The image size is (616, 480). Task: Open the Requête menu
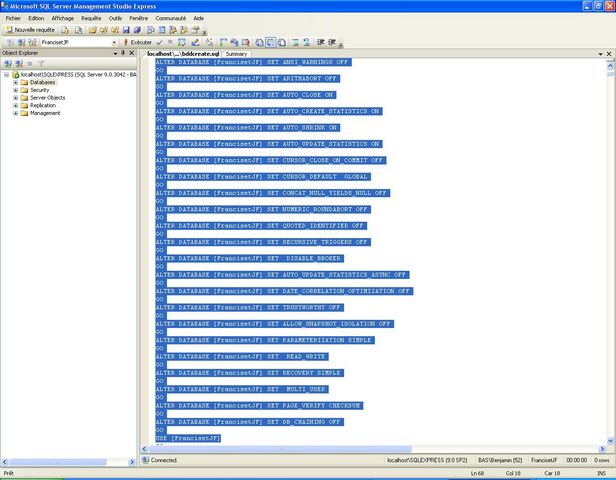click(x=91, y=18)
